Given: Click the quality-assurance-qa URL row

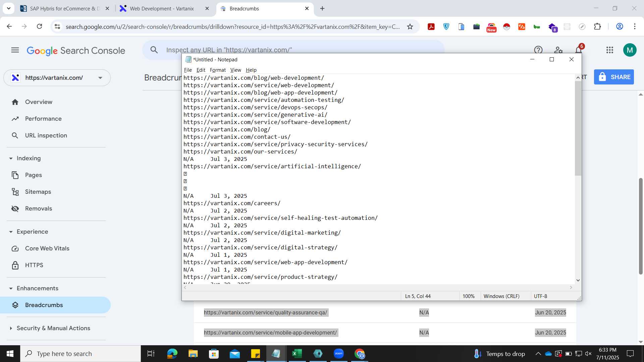Looking at the screenshot, I should click(385, 312).
